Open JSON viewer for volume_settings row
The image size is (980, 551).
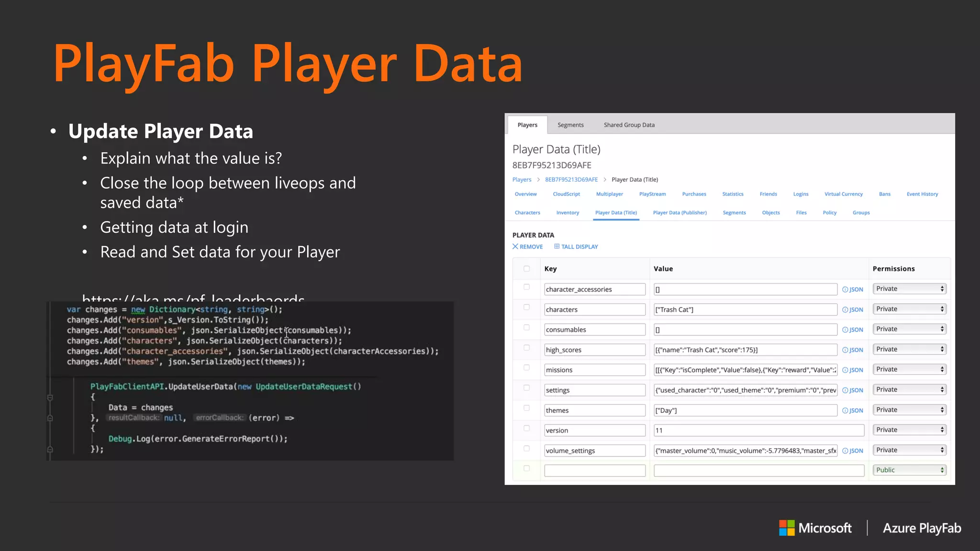853,451
